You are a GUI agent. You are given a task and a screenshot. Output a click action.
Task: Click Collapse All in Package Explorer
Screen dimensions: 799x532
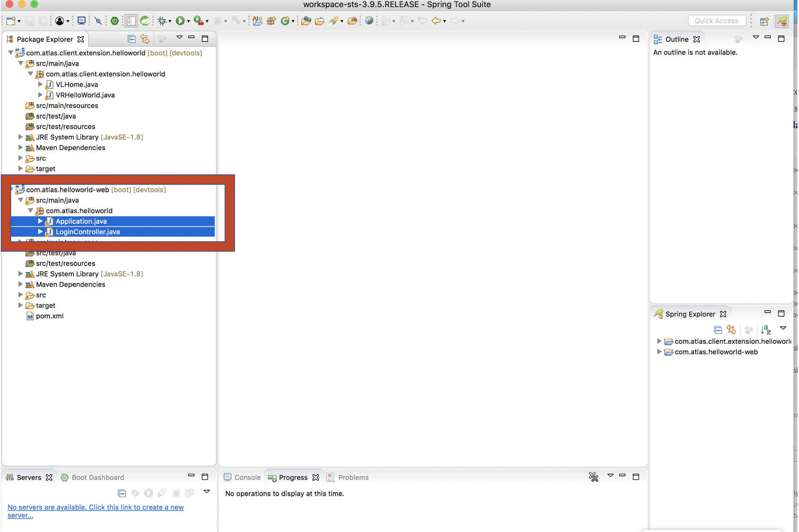click(x=131, y=39)
